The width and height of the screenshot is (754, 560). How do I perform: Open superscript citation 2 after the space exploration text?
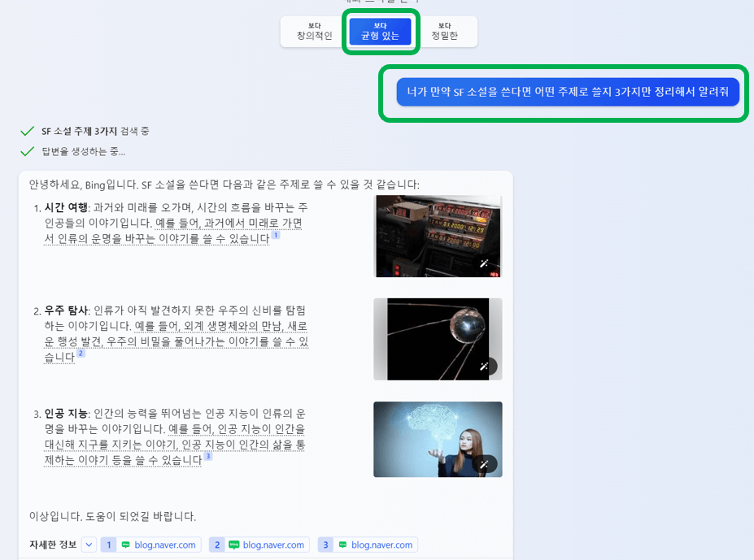80,355
